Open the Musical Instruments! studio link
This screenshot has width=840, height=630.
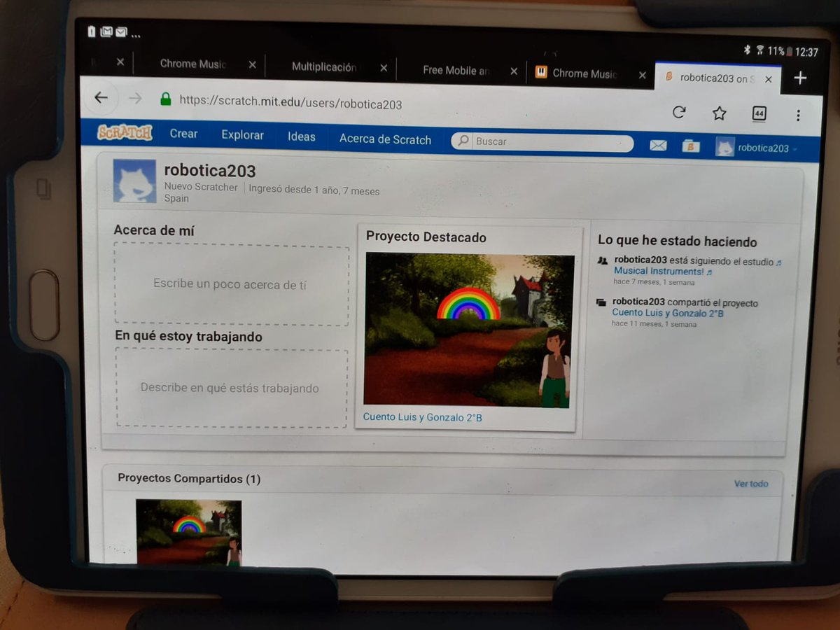pyautogui.click(x=659, y=271)
